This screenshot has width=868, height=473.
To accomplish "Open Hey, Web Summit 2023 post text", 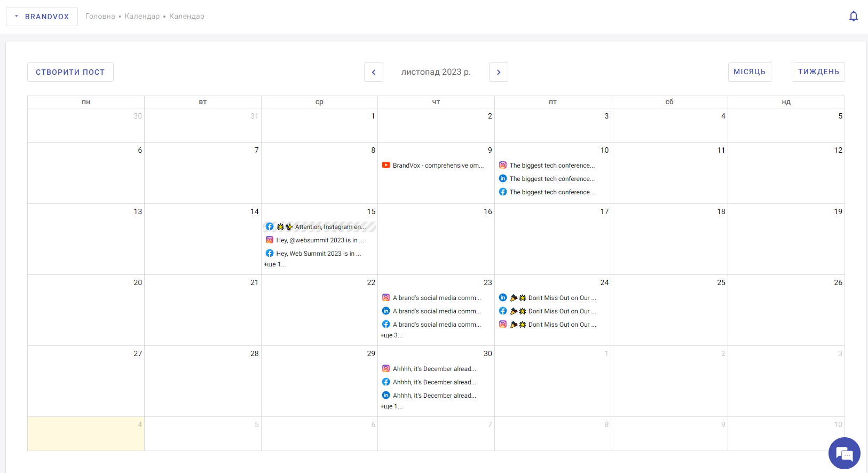I will (x=319, y=254).
